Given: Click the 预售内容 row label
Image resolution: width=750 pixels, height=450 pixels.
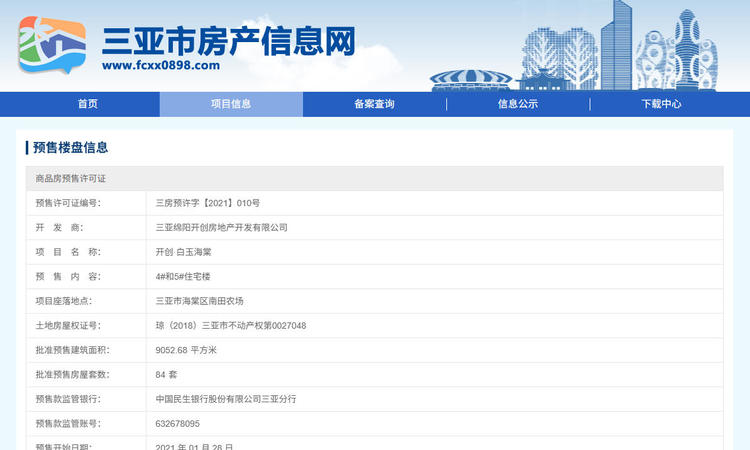Looking at the screenshot, I should [68, 276].
